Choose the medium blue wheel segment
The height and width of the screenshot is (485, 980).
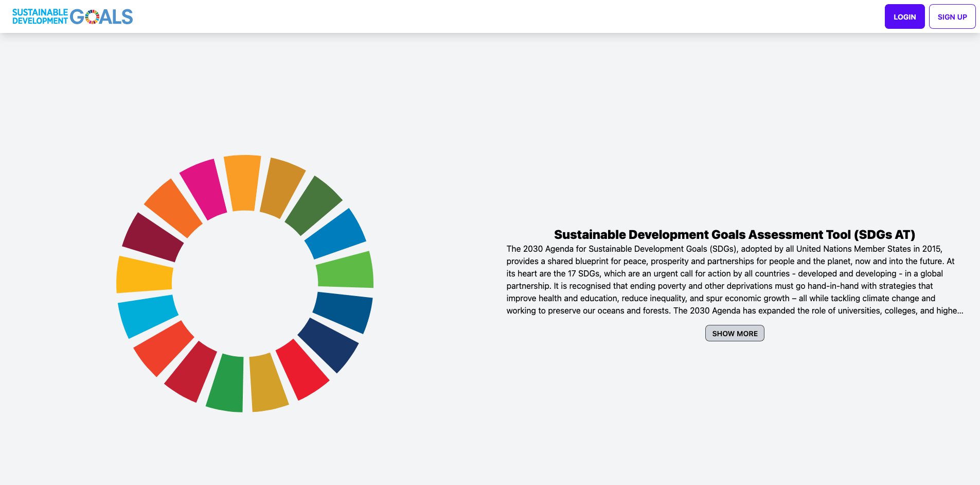click(335, 233)
